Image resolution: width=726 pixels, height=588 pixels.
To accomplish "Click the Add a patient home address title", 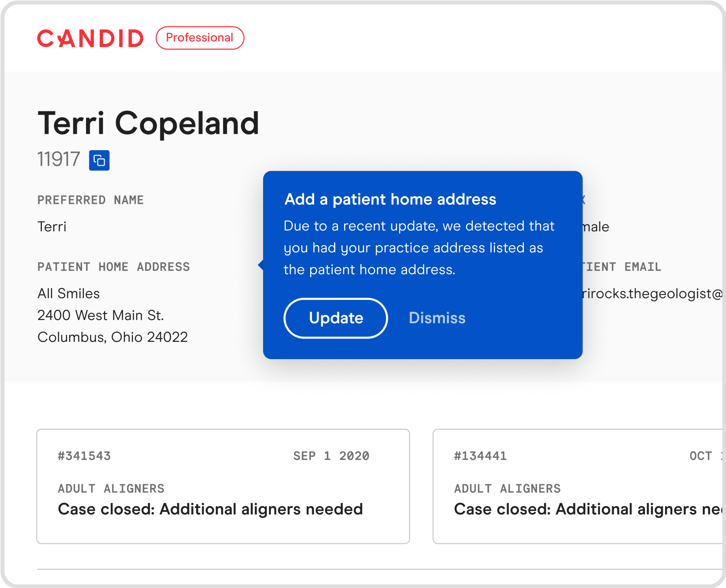I will [390, 199].
